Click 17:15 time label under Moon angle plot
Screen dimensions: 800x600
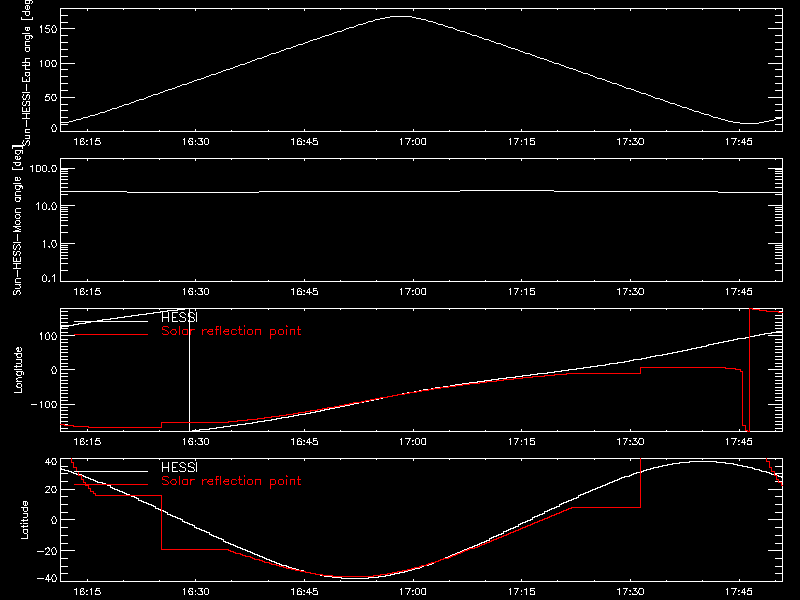(x=521, y=292)
